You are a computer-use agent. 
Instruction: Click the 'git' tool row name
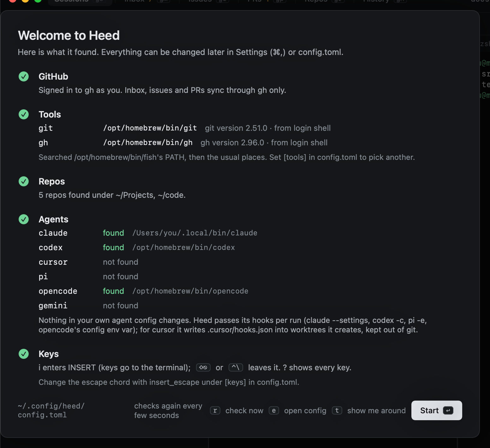tap(46, 128)
